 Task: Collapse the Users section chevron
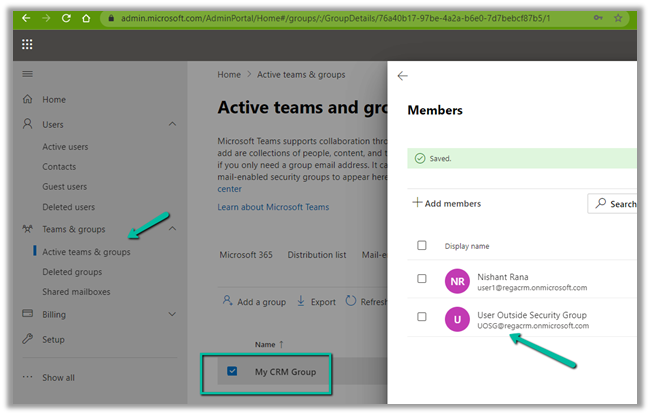click(172, 124)
